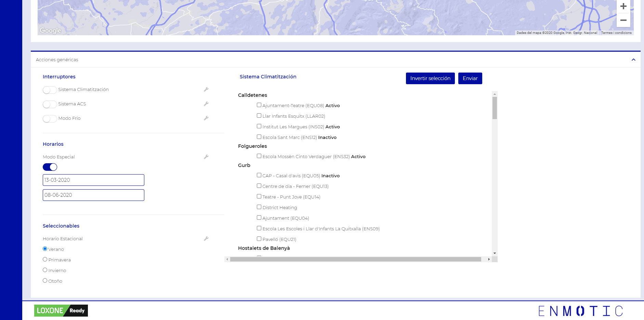Check Escola Les Escoles (ENS09) checkbox
The height and width of the screenshot is (320, 644).
tap(259, 228)
